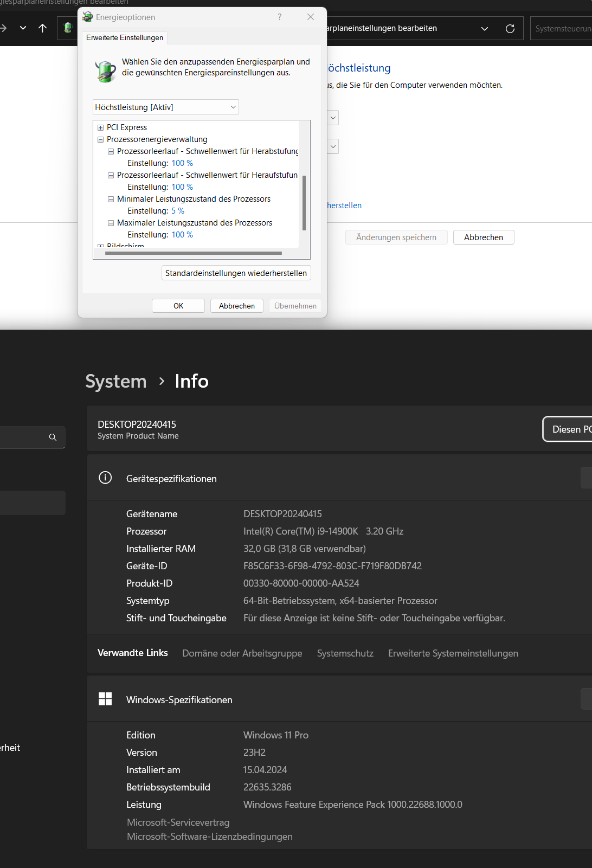Click the processor value Intel Core i9-14900K
Viewport: 592px width, 868px height.
[x=324, y=531]
